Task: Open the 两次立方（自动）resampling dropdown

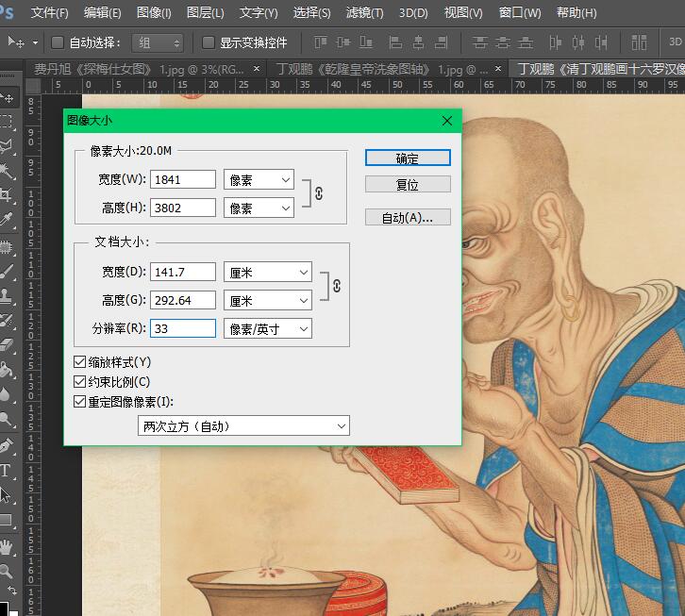Action: pyautogui.click(x=243, y=426)
